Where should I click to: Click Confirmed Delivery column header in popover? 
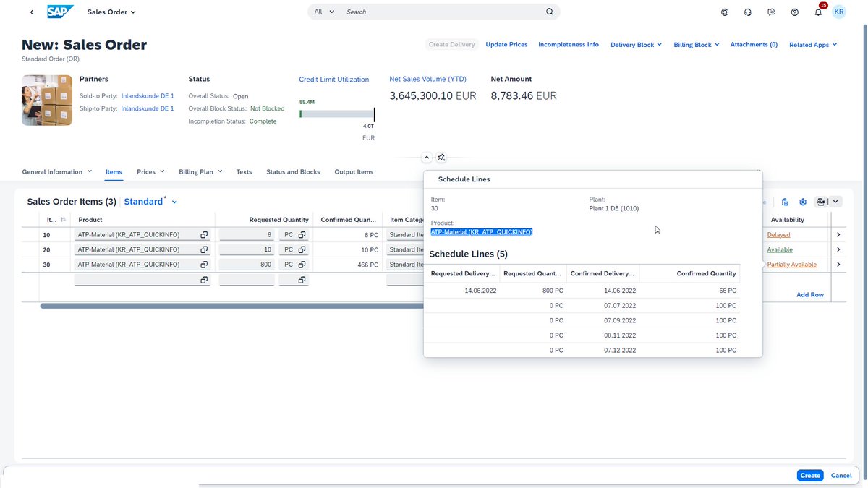click(x=603, y=273)
